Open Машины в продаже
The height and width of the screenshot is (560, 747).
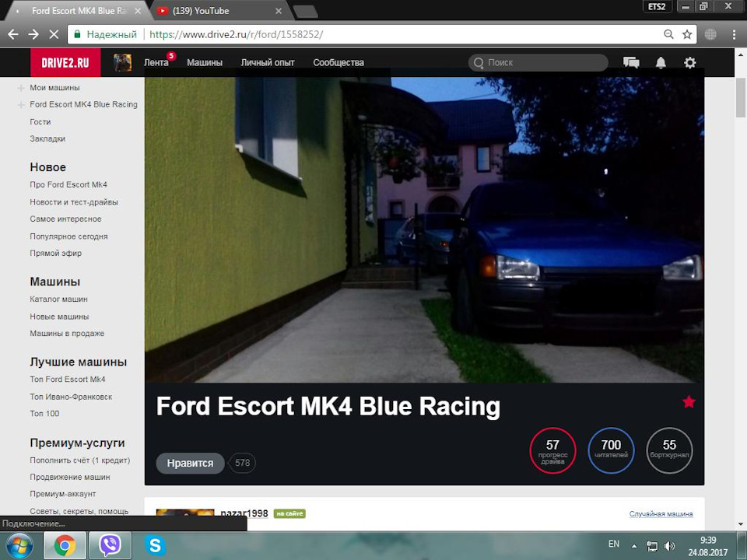tap(67, 334)
